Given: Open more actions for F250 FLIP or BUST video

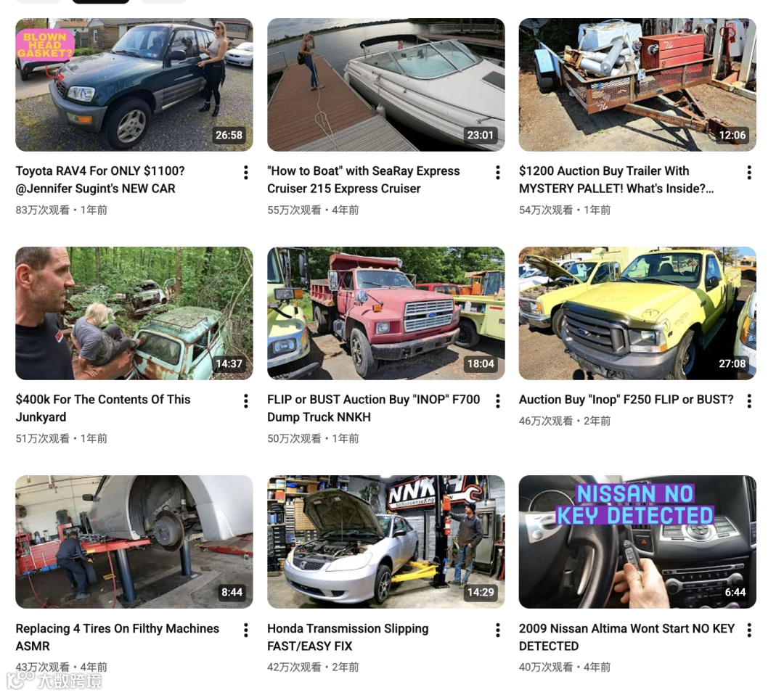Looking at the screenshot, I should coord(749,401).
